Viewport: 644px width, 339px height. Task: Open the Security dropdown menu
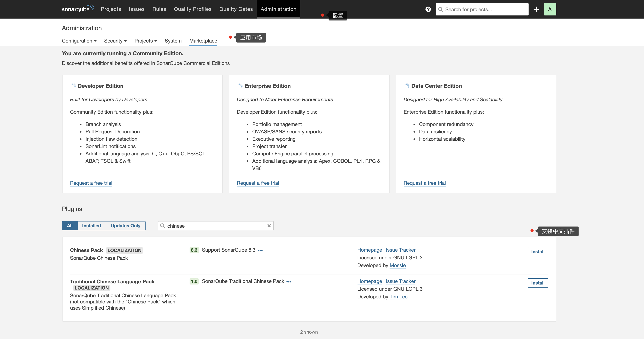115,41
